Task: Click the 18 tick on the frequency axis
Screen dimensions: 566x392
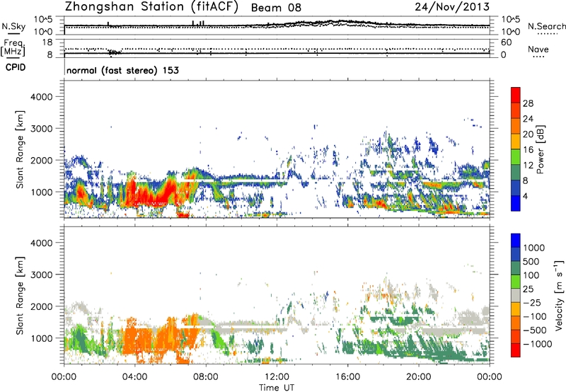Action: pyautogui.click(x=47, y=42)
